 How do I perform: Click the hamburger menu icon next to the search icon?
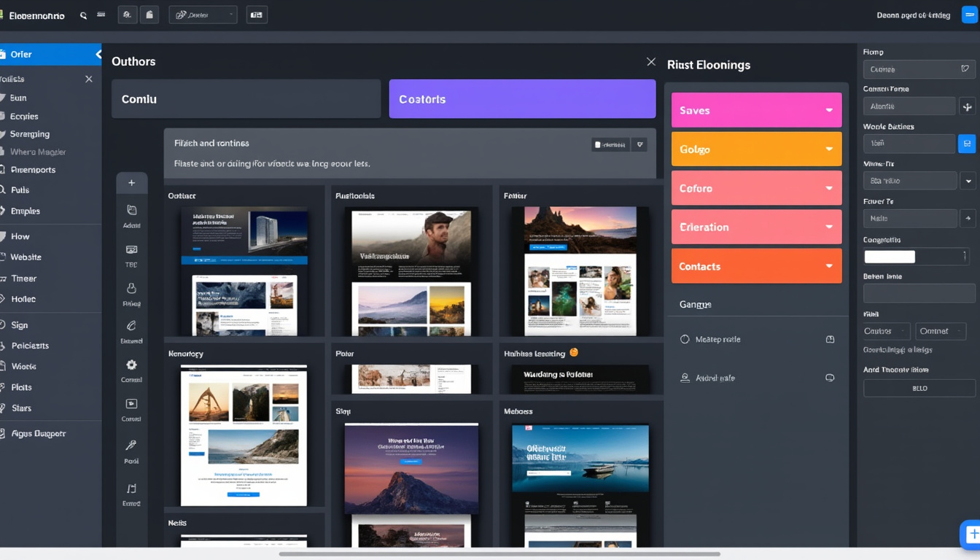pos(101,15)
